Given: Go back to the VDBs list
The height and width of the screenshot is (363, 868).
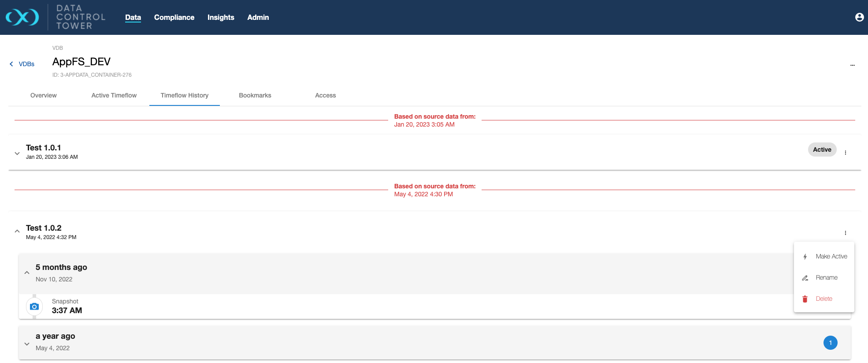Looking at the screenshot, I should click(22, 64).
